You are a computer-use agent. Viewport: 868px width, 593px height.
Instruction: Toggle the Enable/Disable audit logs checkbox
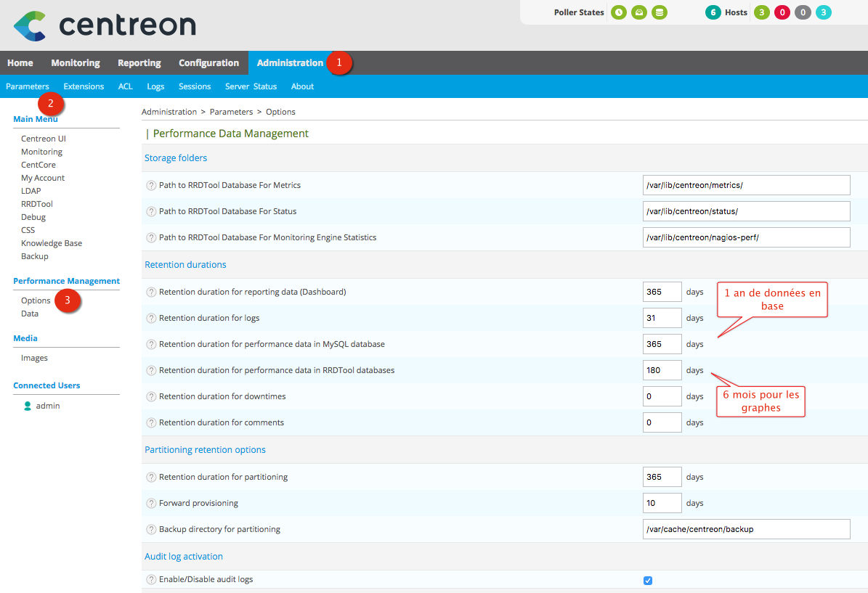(x=648, y=580)
